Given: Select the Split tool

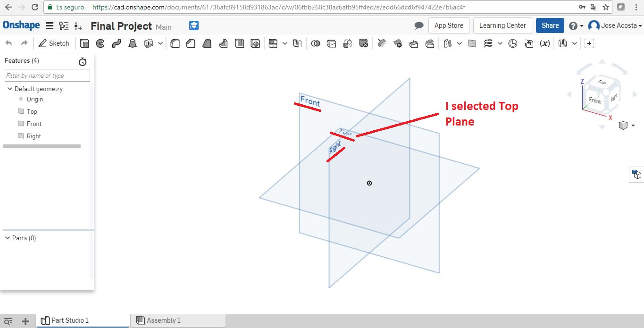Looking at the screenshot, I should tap(332, 43).
